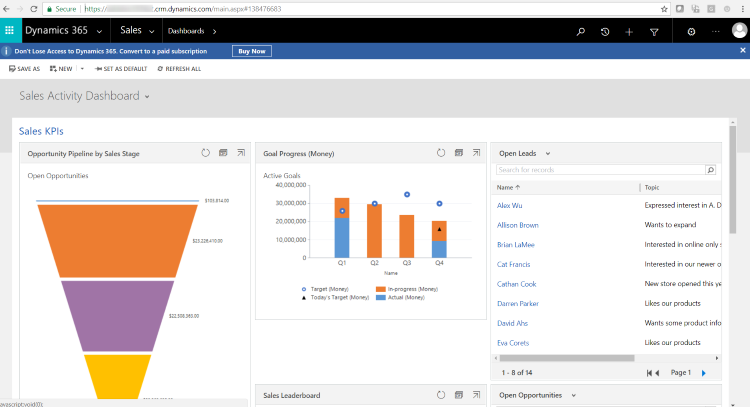
Task: View records for Sales Leaderboard chart
Action: [459, 395]
